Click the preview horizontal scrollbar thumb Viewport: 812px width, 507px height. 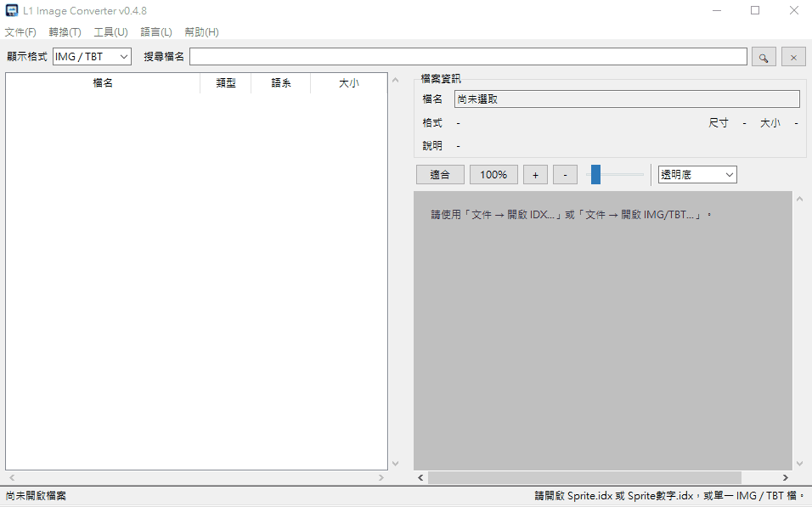tap(584, 477)
